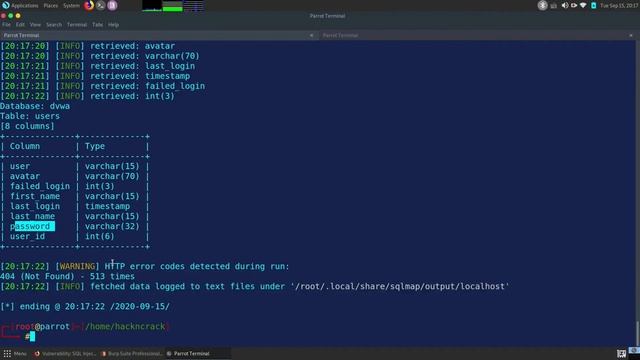This screenshot has width=640, height=360.
Task: Click the purple launcher icon in panel
Action: (x=112, y=5)
